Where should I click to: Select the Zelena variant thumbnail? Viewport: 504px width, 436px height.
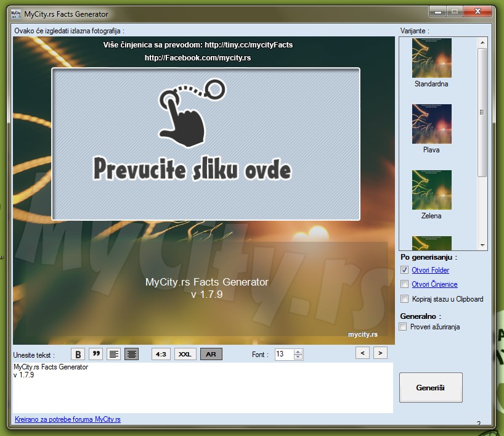coord(432,190)
